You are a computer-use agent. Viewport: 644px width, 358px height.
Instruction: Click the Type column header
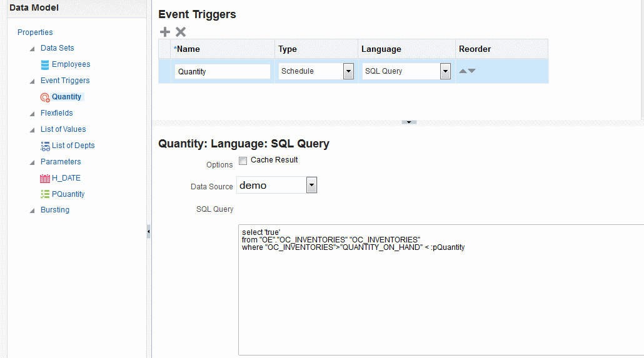(316, 49)
